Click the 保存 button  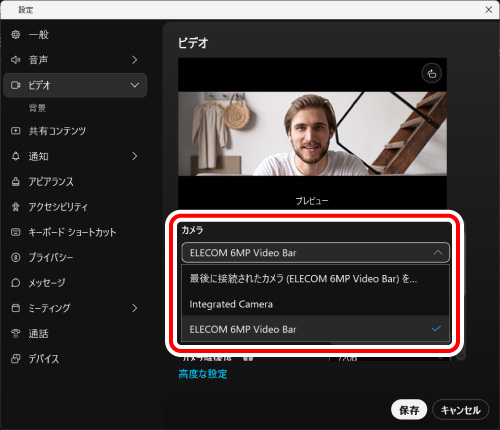click(409, 410)
